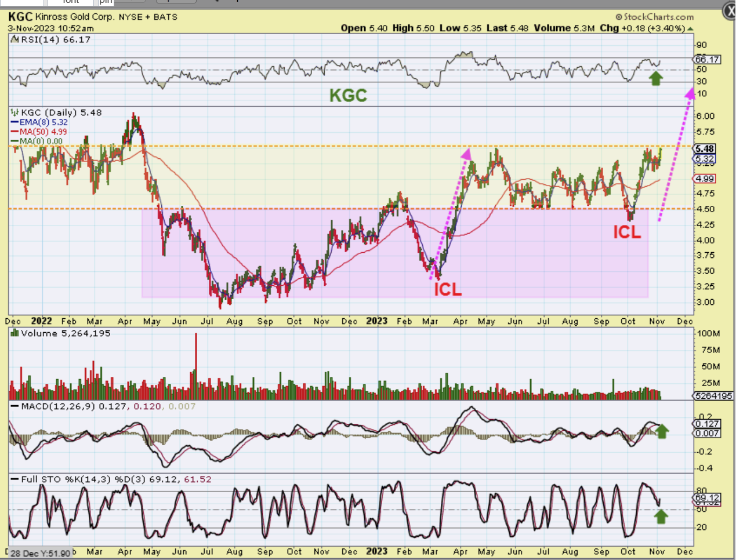Screen dimensions: 736x560
Task: Click the candlestick icon beside KGC (Daily)
Action: pyautogui.click(x=15, y=112)
